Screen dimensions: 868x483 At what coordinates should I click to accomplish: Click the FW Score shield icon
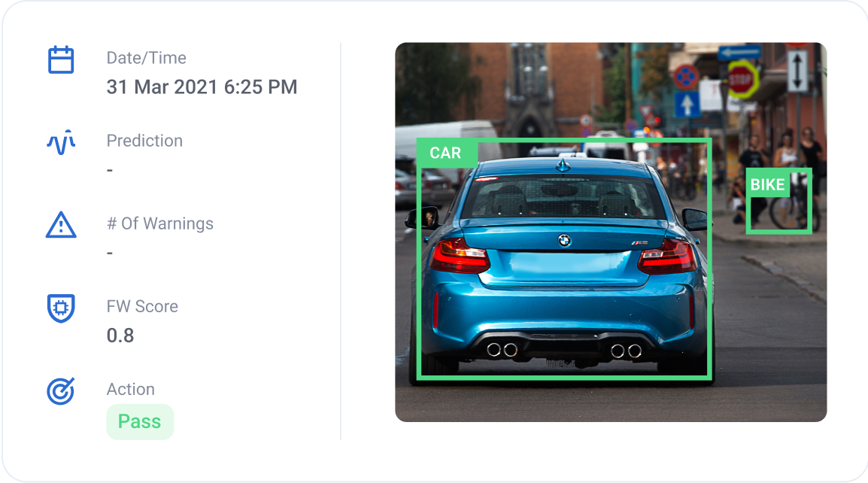pos(61,308)
